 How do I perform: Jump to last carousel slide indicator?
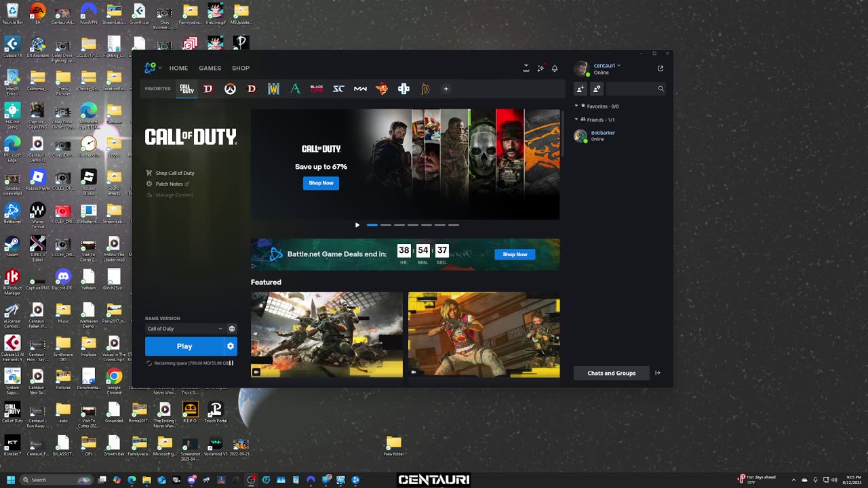point(454,225)
